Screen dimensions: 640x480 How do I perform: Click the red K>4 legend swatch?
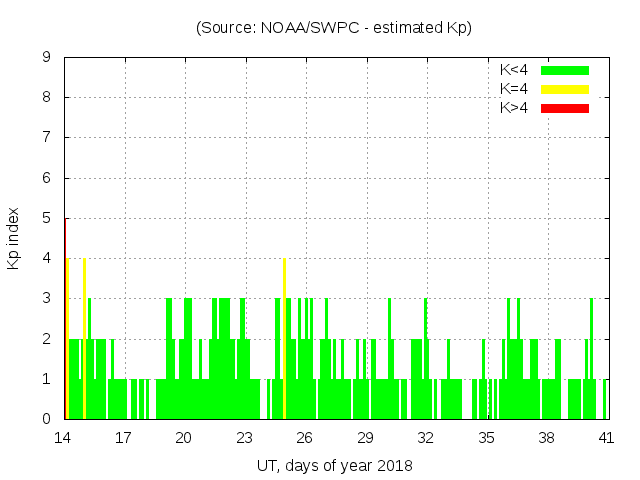click(x=565, y=108)
